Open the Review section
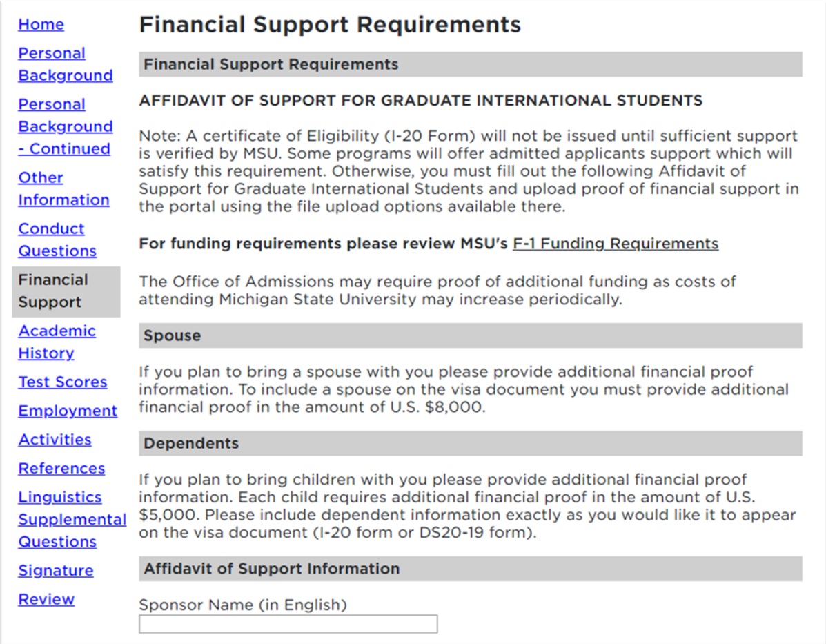826x644 pixels. click(x=46, y=599)
